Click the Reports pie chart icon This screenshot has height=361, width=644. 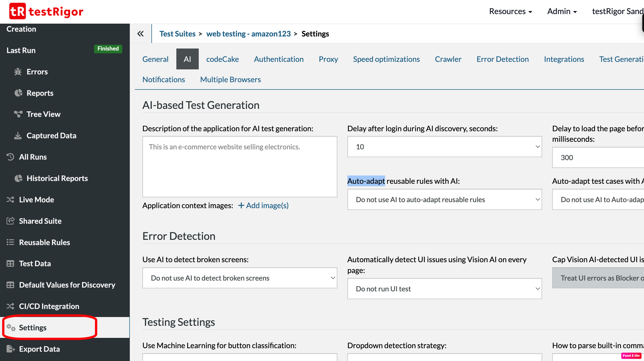point(18,93)
